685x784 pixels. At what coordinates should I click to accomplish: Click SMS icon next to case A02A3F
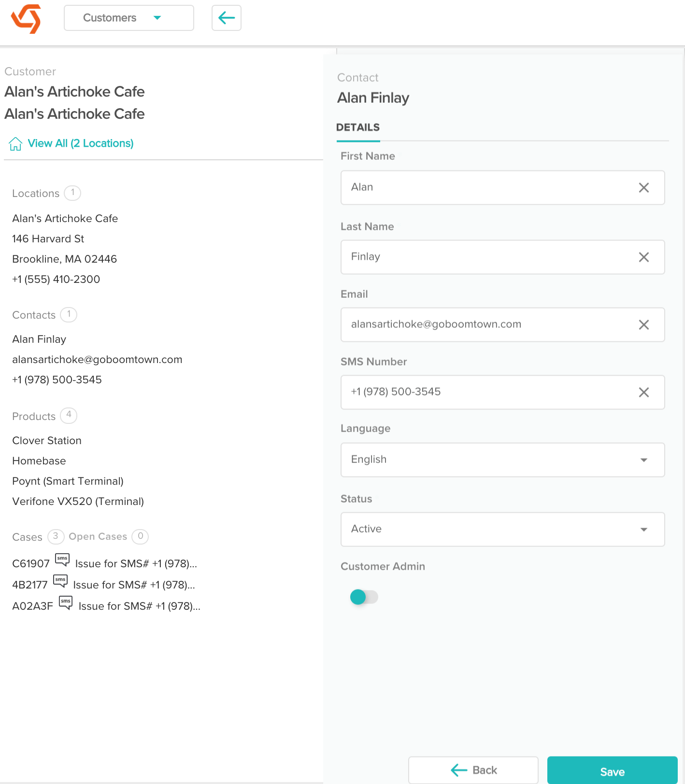click(66, 602)
